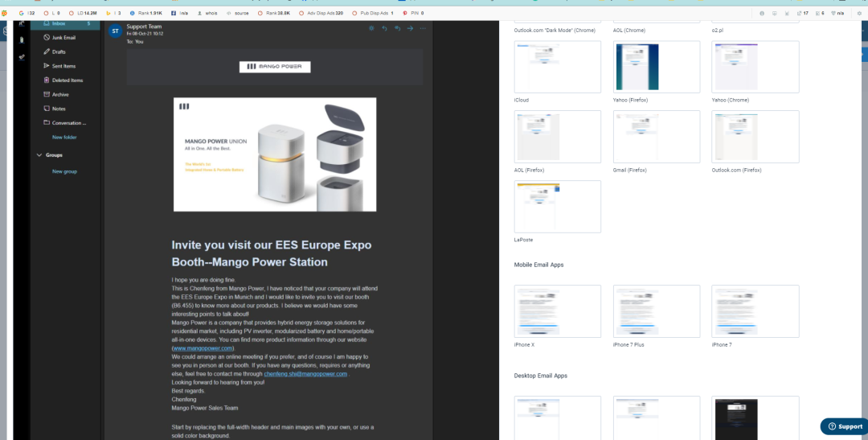
Task: Open the iPhone 7 preview thumbnail
Action: tap(755, 311)
